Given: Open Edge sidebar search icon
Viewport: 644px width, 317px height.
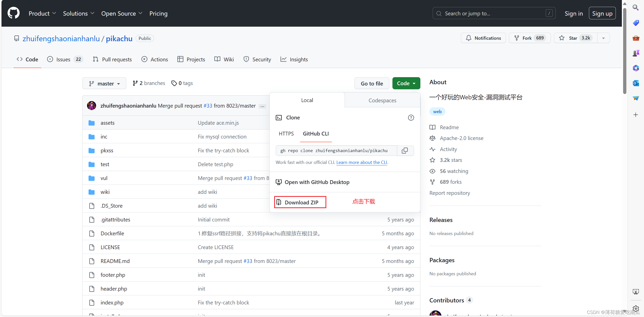Looking at the screenshot, I should [636, 8].
